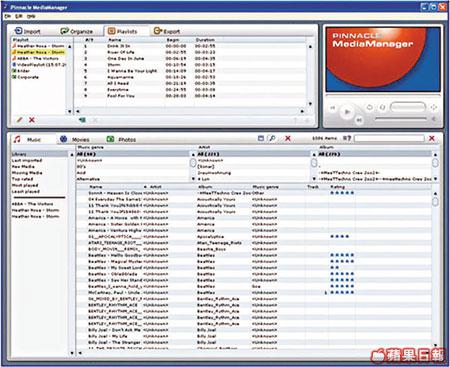Select ABBA - The Visitors in library sidebar
Screen dimensions: 450x367
point(32,204)
